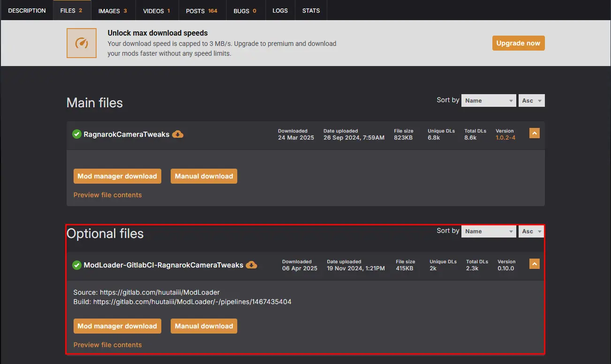The width and height of the screenshot is (611, 364).
Task: Click the speedometer icon in premium banner
Action: point(82,43)
